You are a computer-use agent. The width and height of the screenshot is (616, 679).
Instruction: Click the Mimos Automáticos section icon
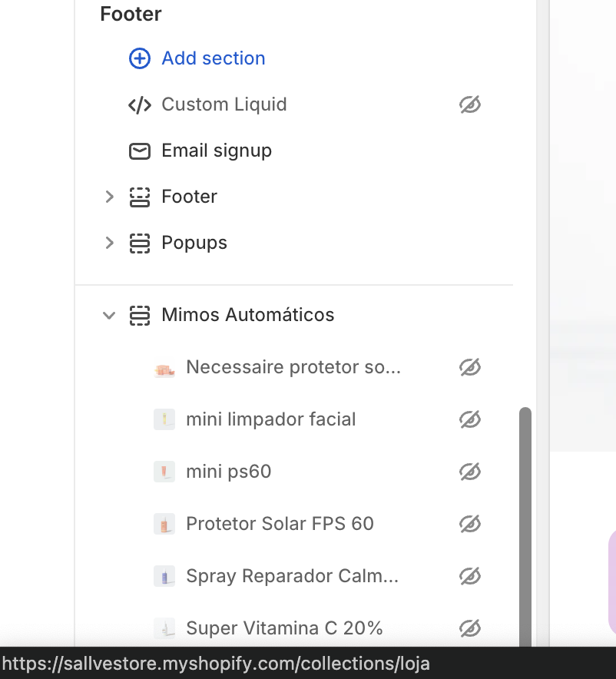139,315
